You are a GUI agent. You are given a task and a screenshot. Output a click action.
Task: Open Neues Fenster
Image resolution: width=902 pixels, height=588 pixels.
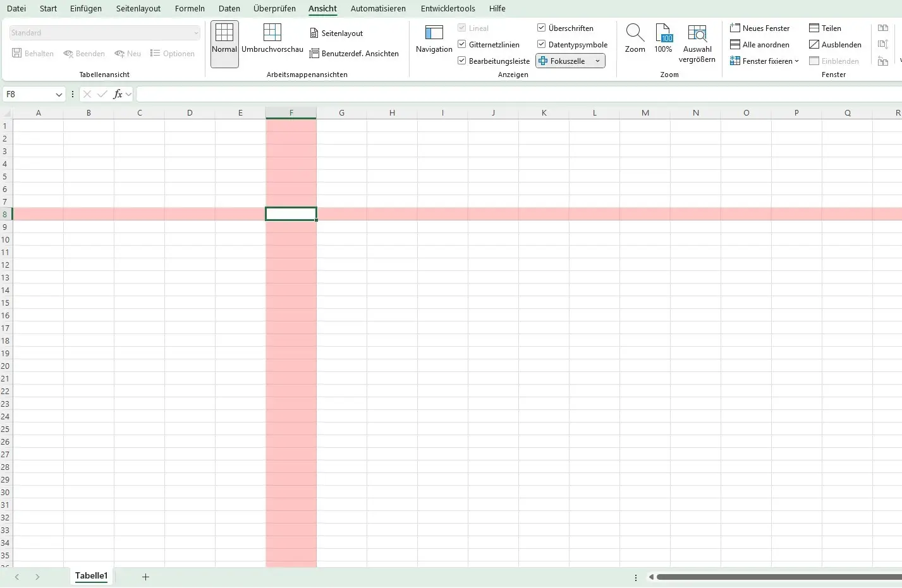pyautogui.click(x=760, y=28)
